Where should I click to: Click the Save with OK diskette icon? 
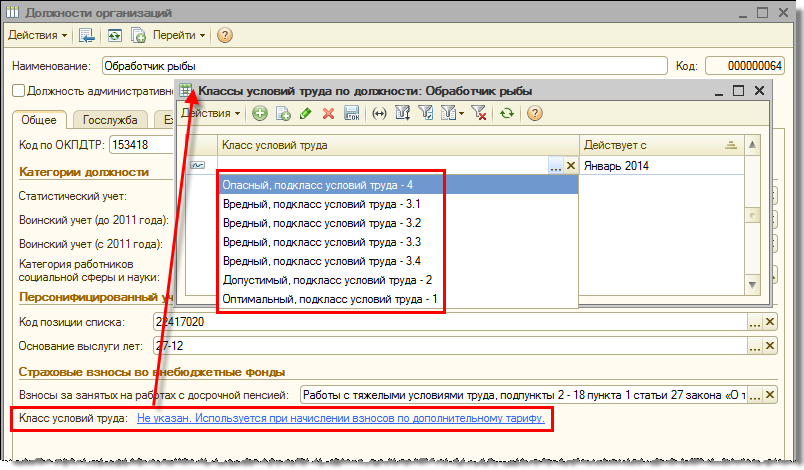tap(352, 113)
